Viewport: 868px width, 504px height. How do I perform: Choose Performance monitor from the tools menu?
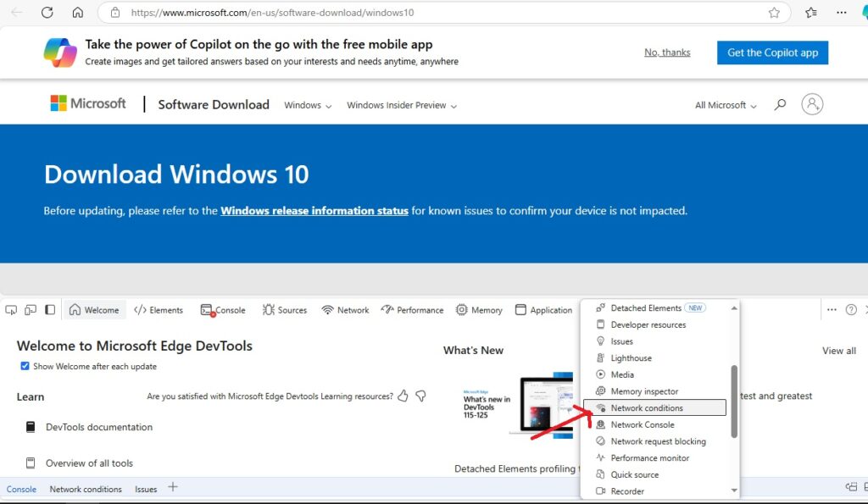coord(655,457)
